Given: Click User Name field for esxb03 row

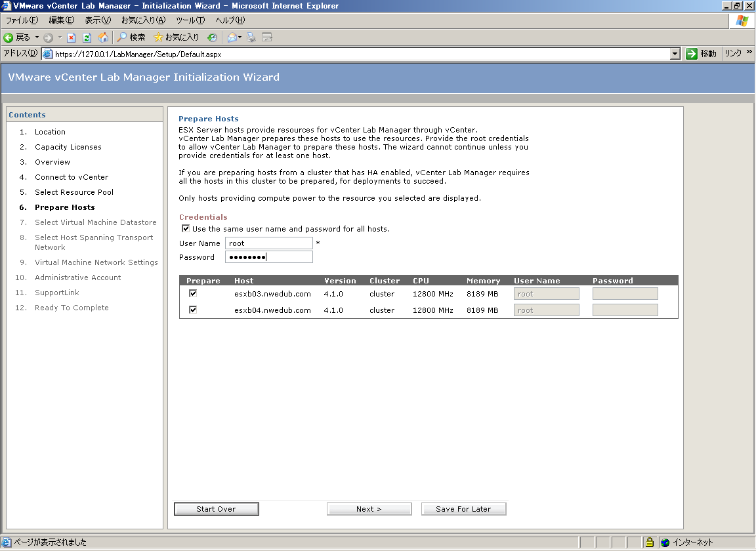Looking at the screenshot, I should 546,294.
